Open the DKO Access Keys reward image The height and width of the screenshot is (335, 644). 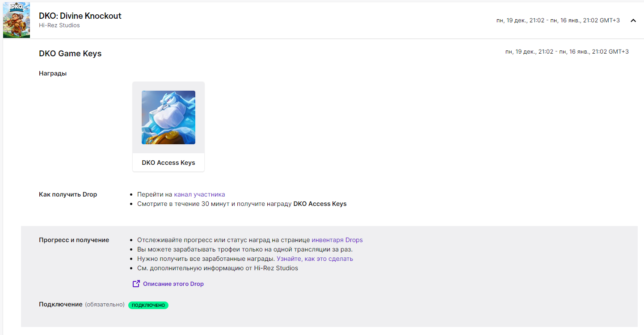(168, 117)
